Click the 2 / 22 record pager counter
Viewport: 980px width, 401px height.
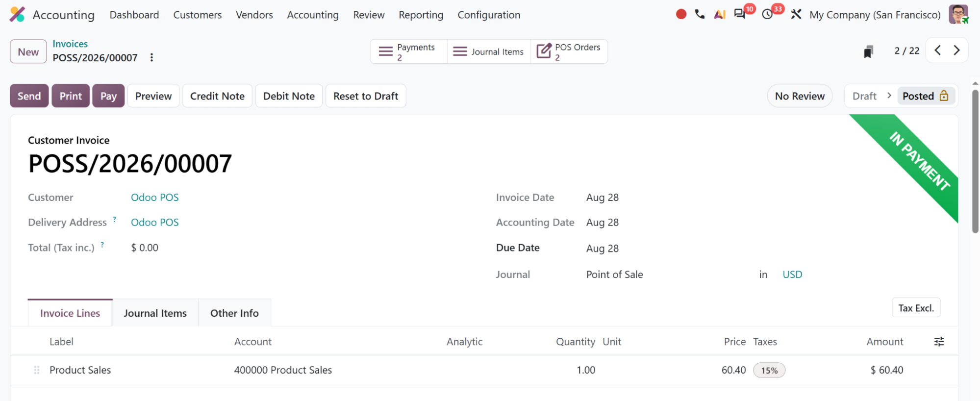(907, 50)
